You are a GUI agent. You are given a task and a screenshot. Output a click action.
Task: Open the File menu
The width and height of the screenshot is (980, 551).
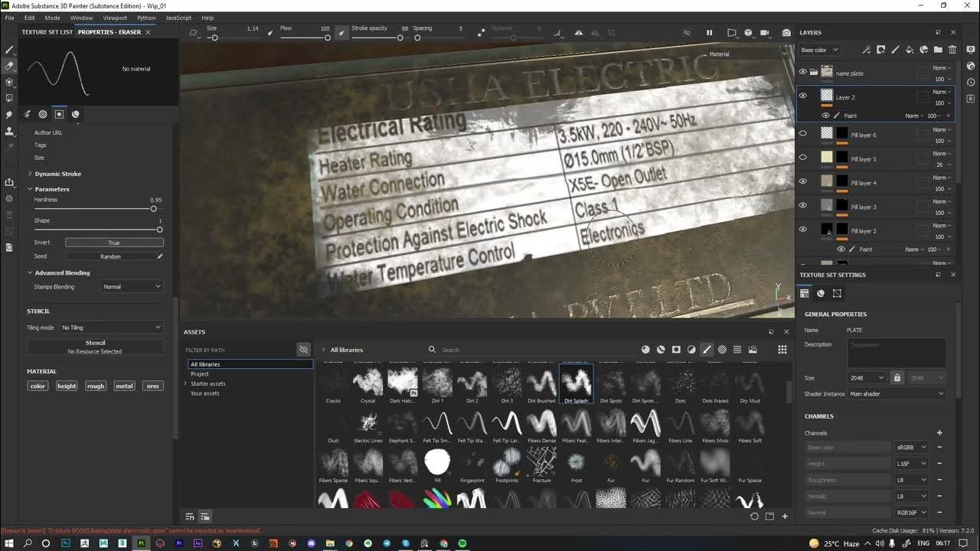click(10, 18)
